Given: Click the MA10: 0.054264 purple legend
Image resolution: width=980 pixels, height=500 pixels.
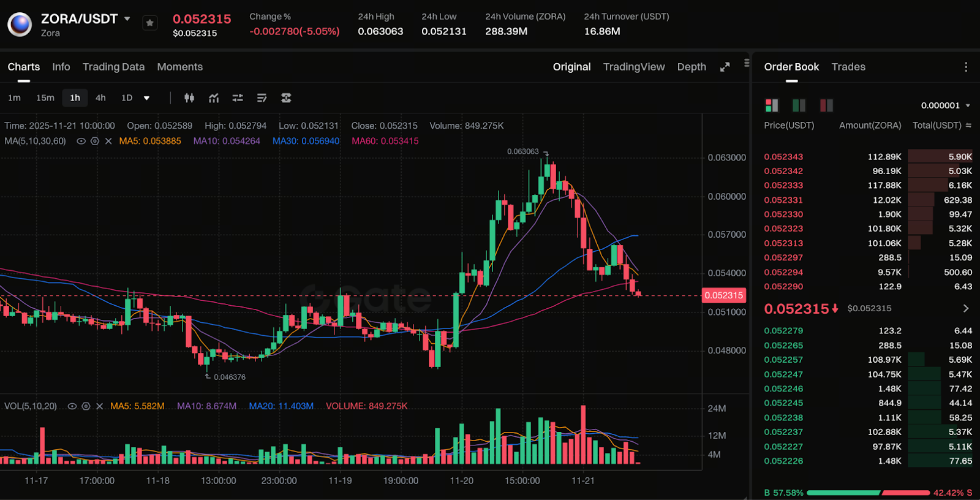Looking at the screenshot, I should 227,141.
